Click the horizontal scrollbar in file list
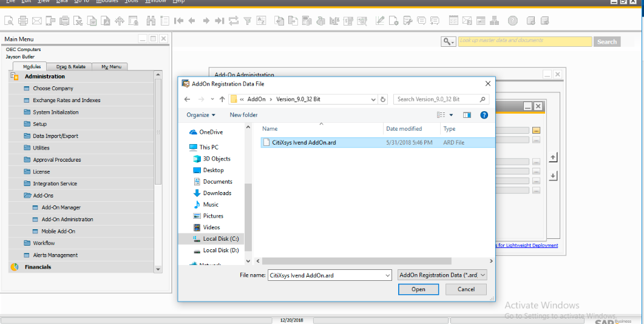Image resolution: width=644 pixels, height=324 pixels. click(x=357, y=261)
